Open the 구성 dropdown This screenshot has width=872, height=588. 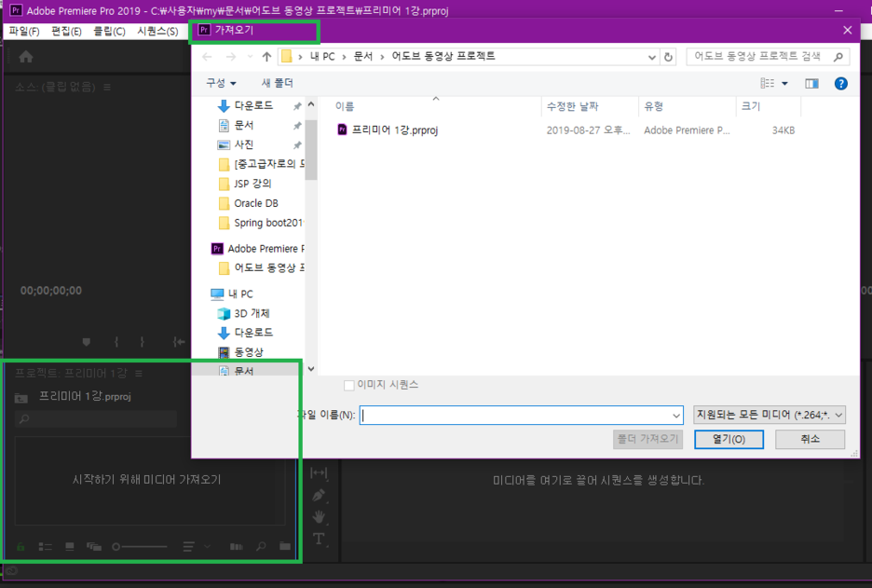(x=221, y=84)
